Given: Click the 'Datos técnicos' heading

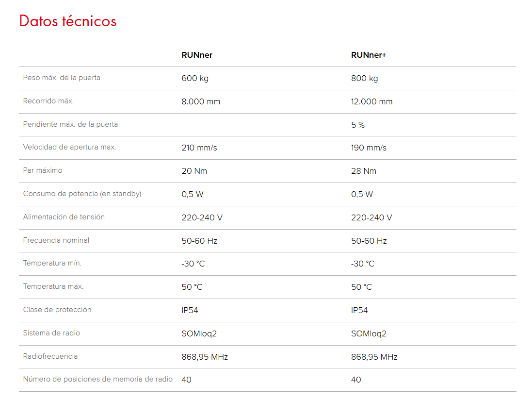Looking at the screenshot, I should (68, 21).
